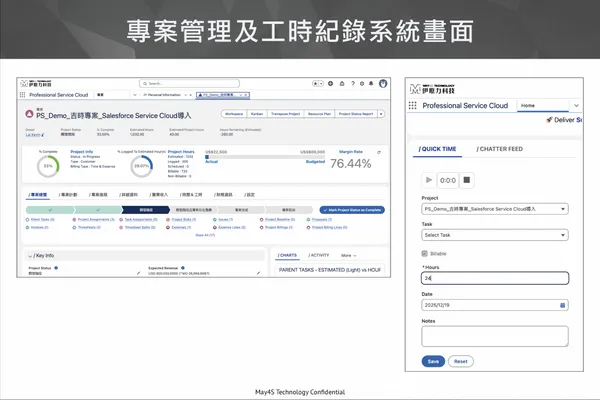
Task: Collapse the Key Info section
Action: (31, 256)
